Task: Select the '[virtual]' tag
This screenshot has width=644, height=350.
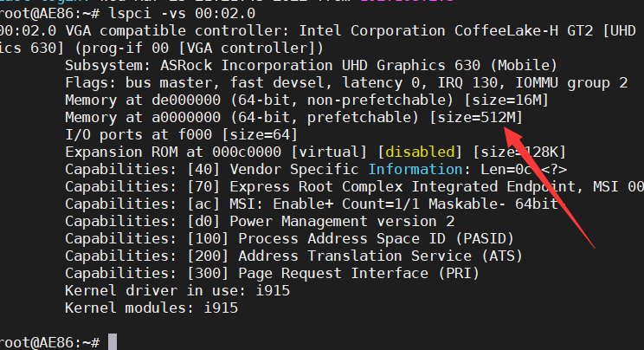Action: (x=329, y=152)
